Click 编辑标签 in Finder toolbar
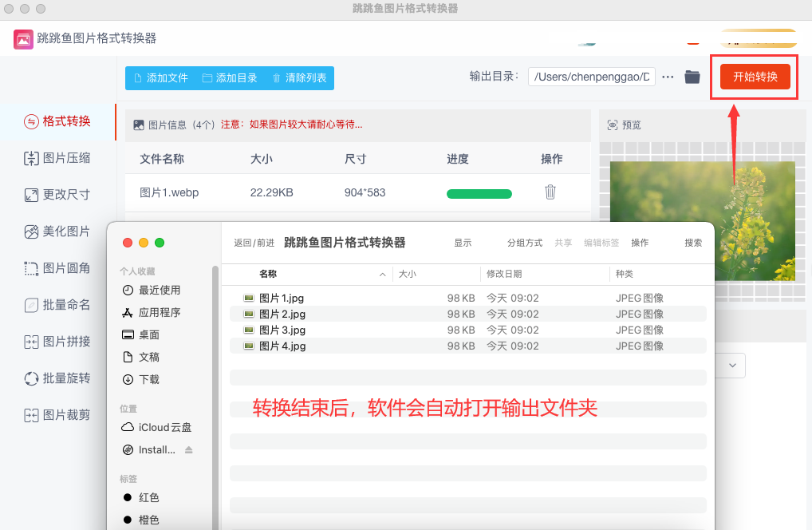This screenshot has height=530, width=812. [x=601, y=243]
